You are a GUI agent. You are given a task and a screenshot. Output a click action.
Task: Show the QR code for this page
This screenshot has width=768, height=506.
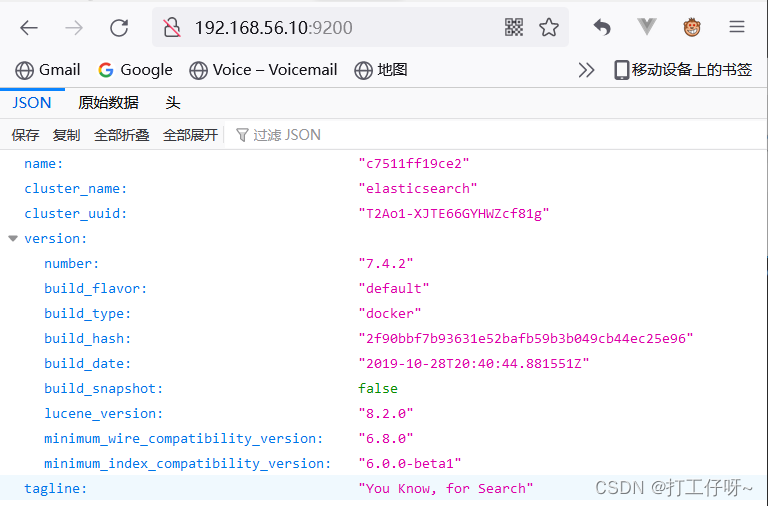click(514, 27)
